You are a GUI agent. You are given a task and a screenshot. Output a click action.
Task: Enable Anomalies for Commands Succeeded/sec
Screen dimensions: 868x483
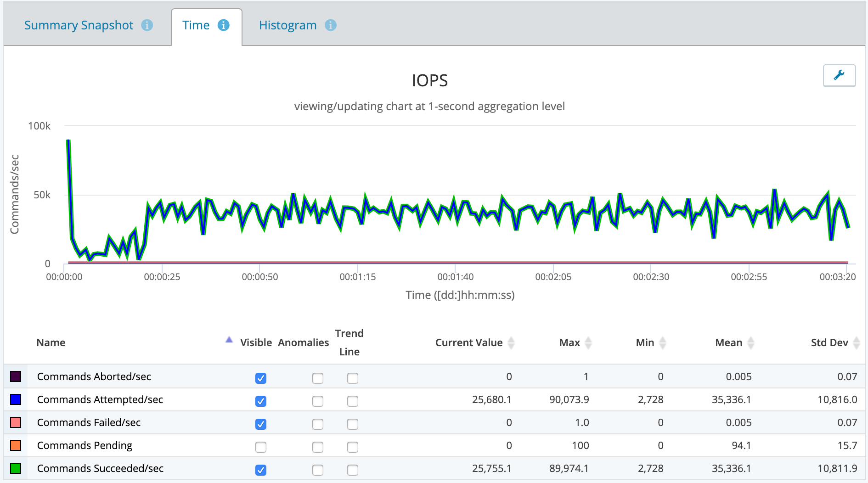(318, 470)
